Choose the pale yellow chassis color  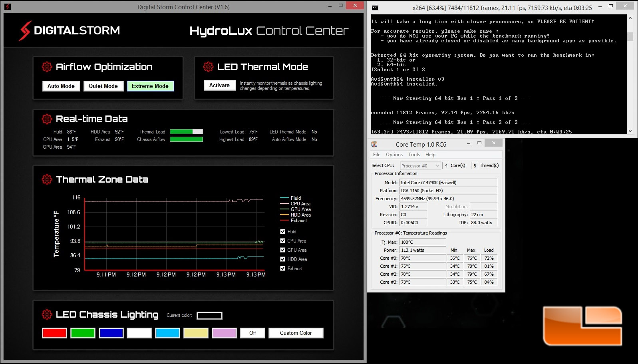tap(196, 333)
